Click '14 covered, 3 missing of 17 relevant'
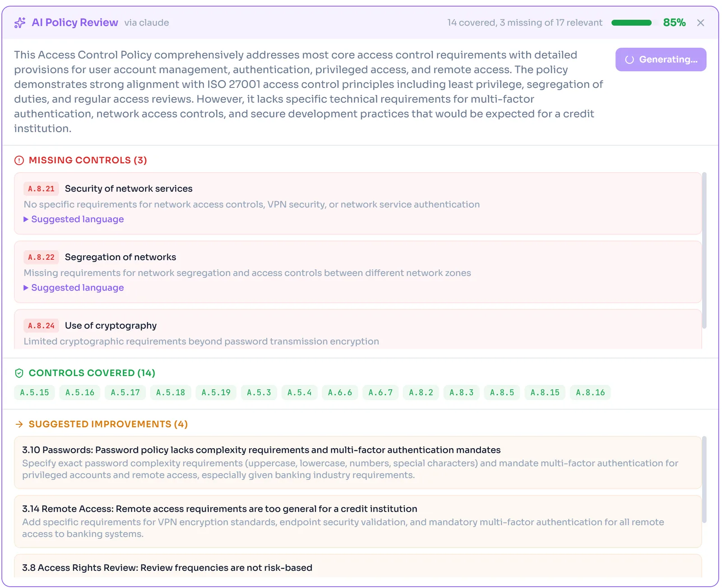The height and width of the screenshot is (588, 722). click(x=525, y=23)
